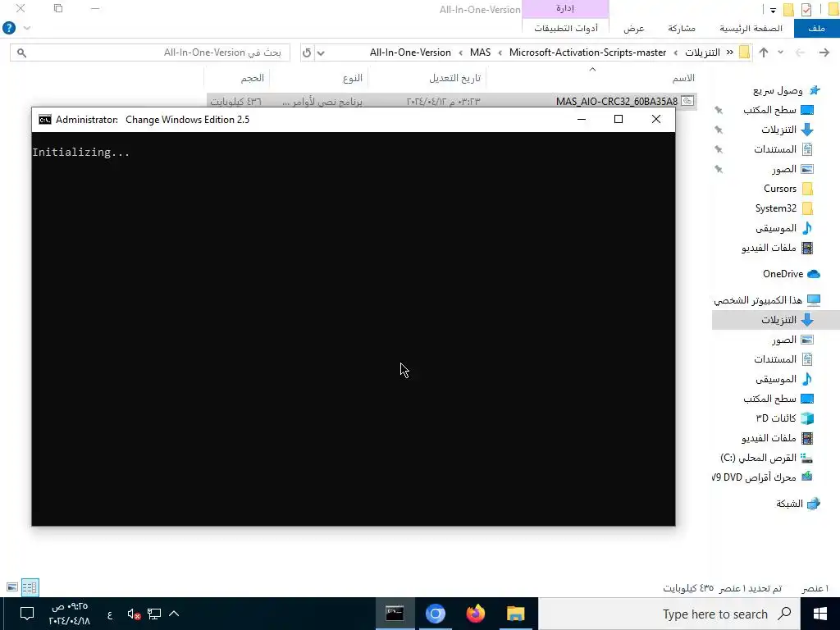Screen dimensions: 840x630
Task: Select pinned سطح المكتب under quick access
Action: point(778,111)
